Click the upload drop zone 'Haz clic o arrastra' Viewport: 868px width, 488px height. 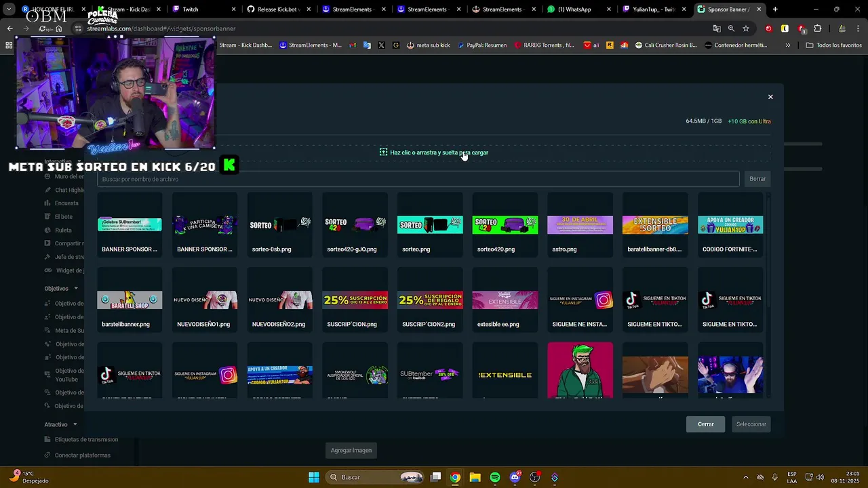coord(434,152)
